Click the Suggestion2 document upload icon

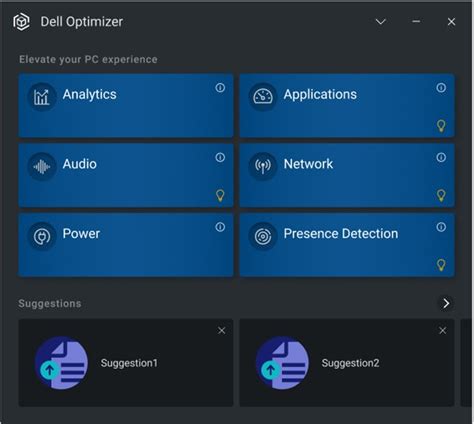pyautogui.click(x=282, y=363)
